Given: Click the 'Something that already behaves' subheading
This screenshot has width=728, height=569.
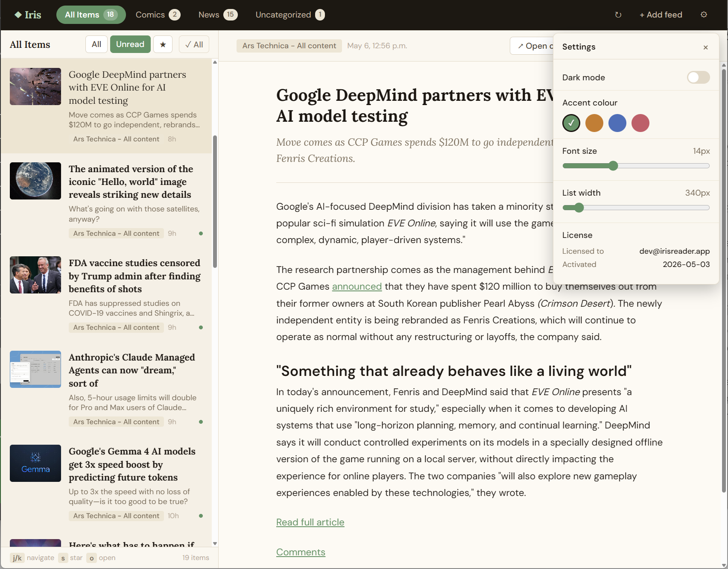Looking at the screenshot, I should (454, 371).
